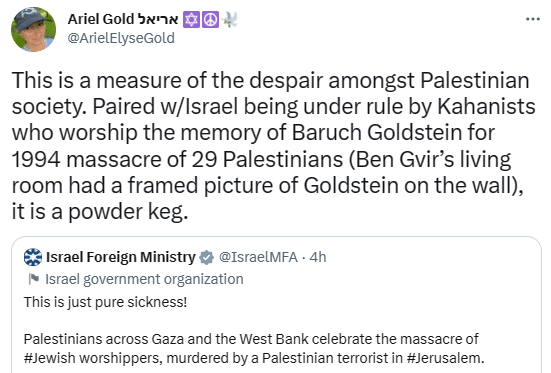Click the Israel government organization label
The image size is (551, 373).
pos(144,279)
